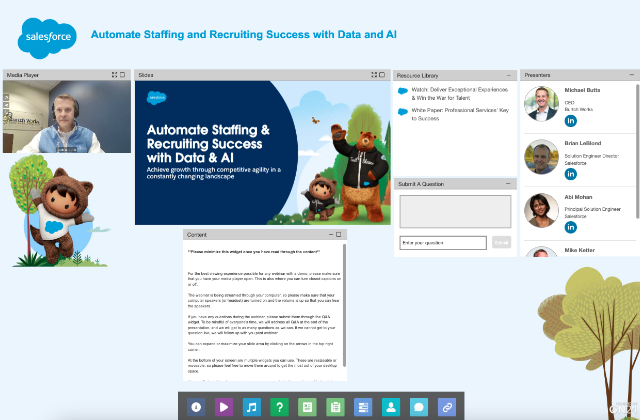640x420 pixels.
Task: Click the webinar title heading at top
Action: point(244,34)
